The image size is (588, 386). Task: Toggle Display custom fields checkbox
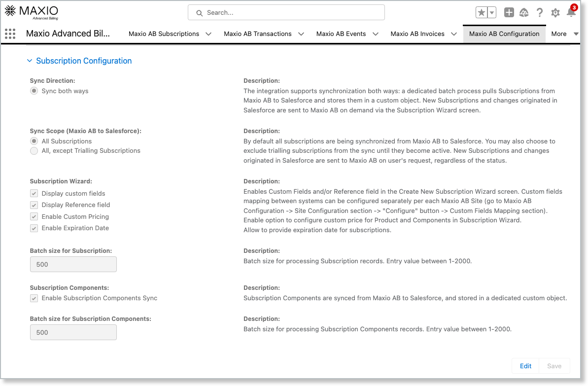pos(34,194)
